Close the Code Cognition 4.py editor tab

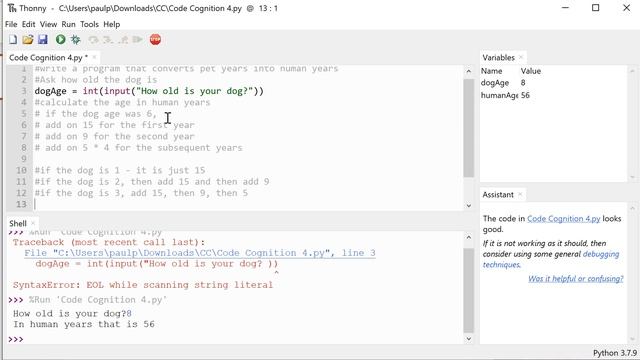point(94,58)
